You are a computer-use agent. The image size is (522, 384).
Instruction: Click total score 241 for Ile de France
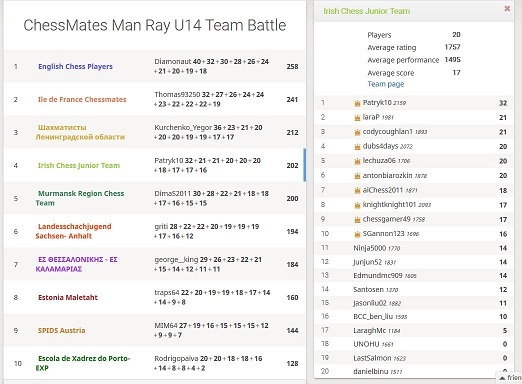[292, 99]
